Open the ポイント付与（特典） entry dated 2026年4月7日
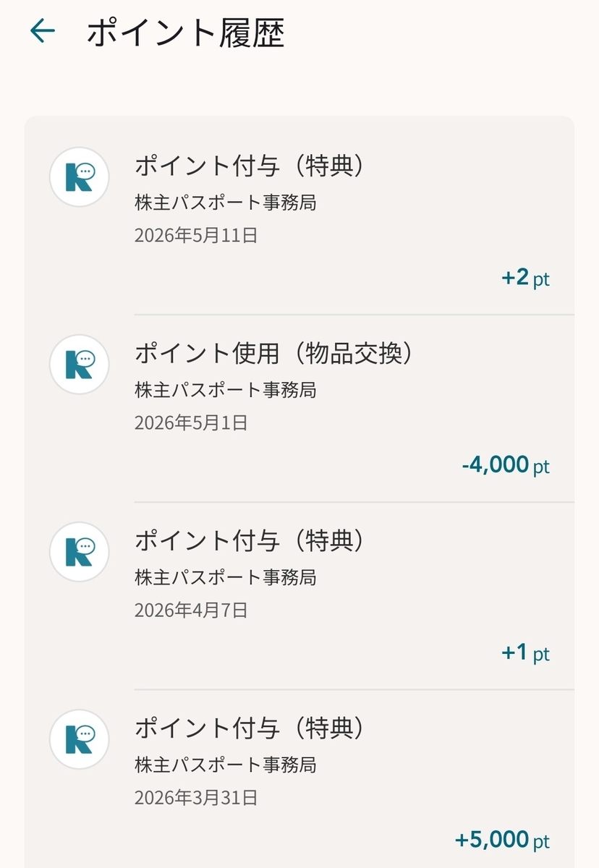 coord(299,596)
